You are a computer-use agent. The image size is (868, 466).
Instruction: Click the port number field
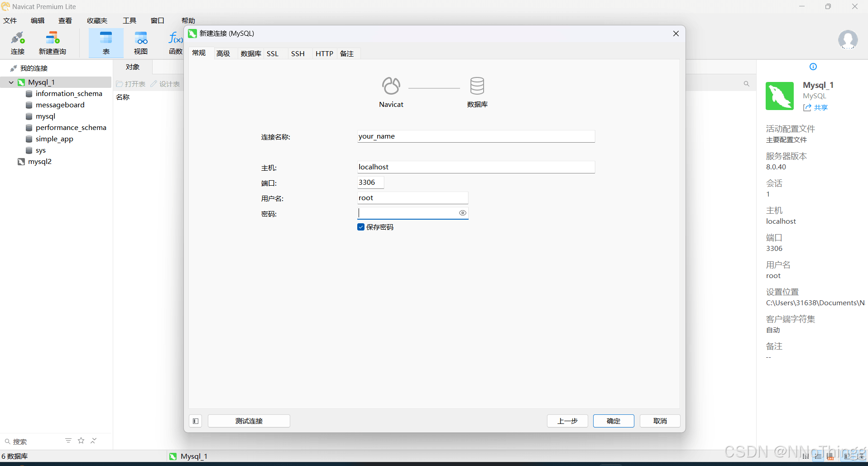coord(370,183)
